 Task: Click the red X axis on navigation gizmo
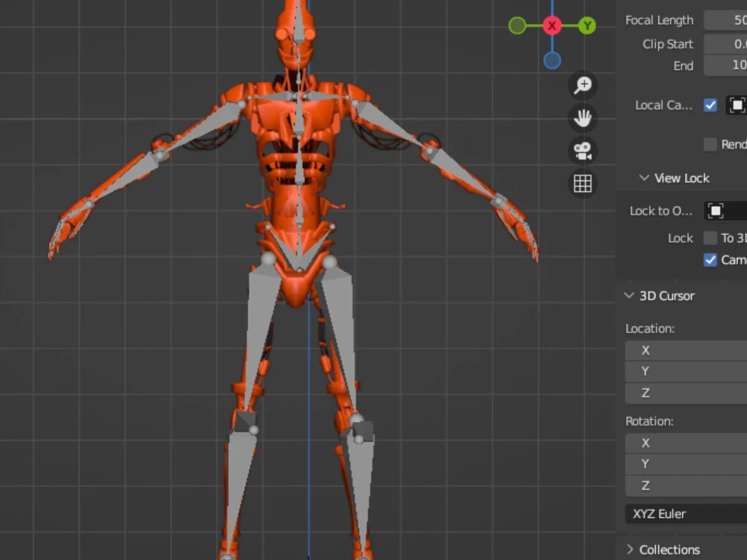click(551, 25)
